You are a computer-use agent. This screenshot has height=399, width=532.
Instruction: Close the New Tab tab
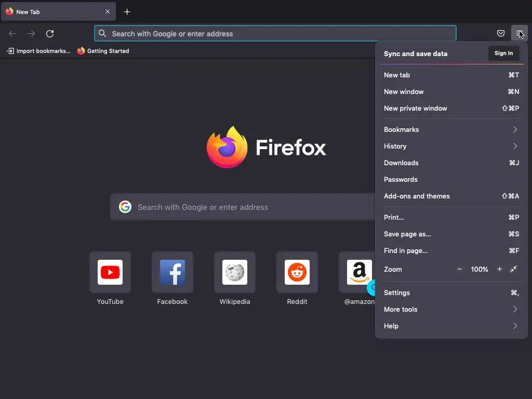point(108,11)
